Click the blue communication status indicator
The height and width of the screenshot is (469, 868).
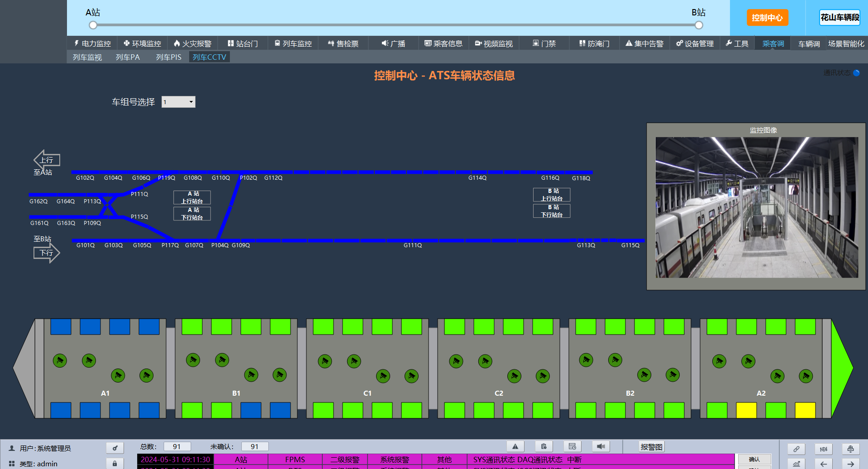tap(856, 73)
